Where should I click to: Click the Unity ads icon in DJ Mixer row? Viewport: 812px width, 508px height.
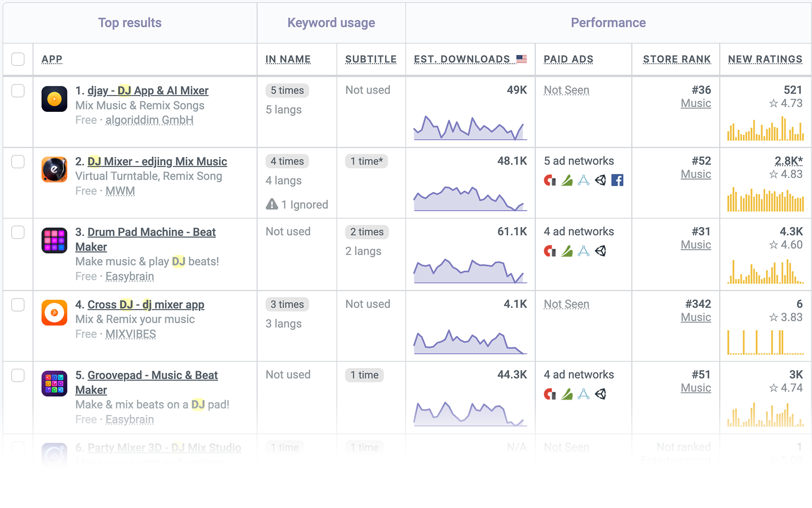click(x=600, y=180)
